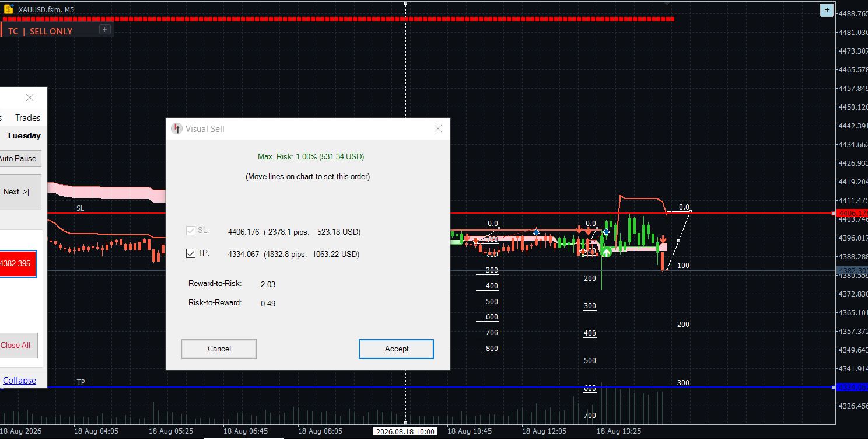Viewport: 868px width, 439px height.
Task: Click the 18 Aug 08:05 time axis label
Action: (320, 431)
